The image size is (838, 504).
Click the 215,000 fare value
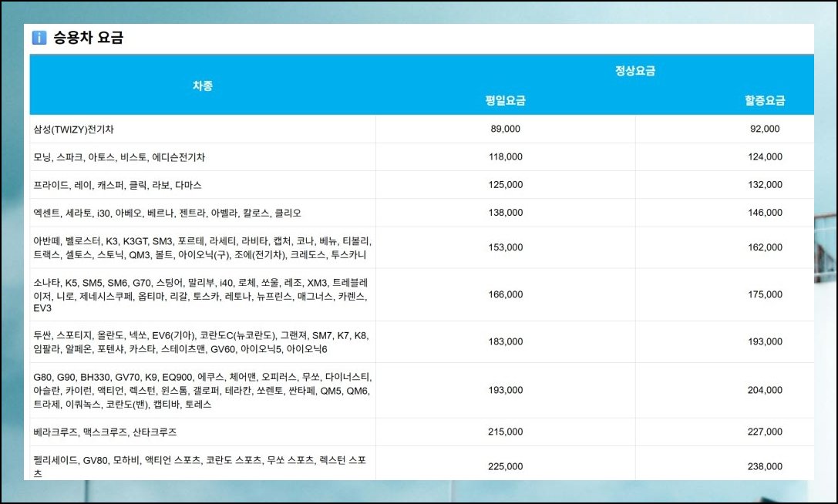click(x=506, y=432)
